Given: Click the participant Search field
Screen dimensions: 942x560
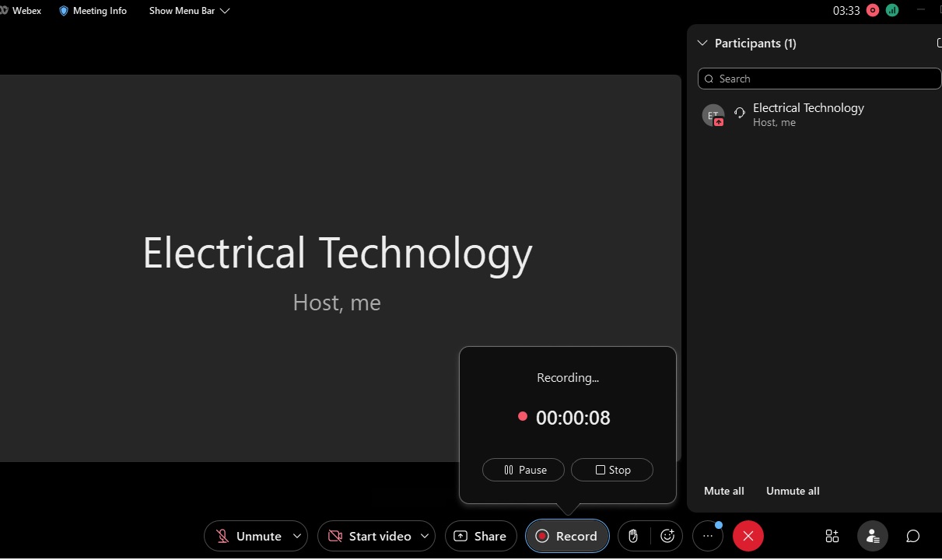Looking at the screenshot, I should point(820,79).
